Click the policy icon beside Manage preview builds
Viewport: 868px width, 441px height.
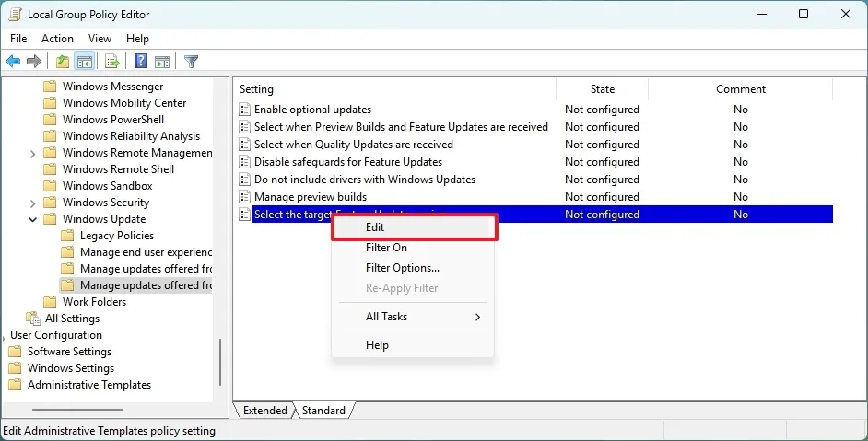244,197
